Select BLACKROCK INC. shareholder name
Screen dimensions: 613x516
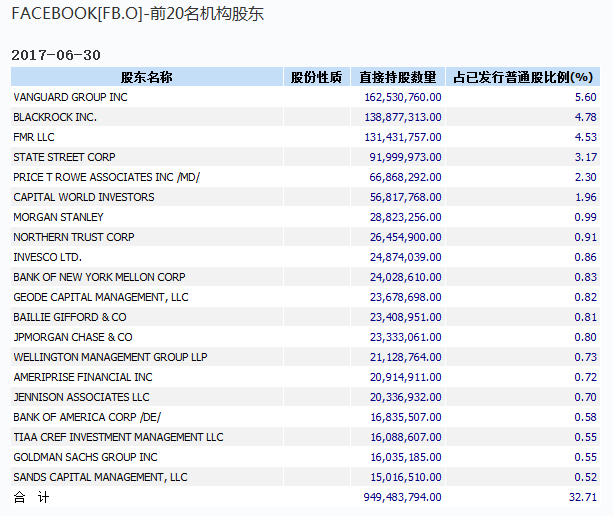(x=55, y=117)
